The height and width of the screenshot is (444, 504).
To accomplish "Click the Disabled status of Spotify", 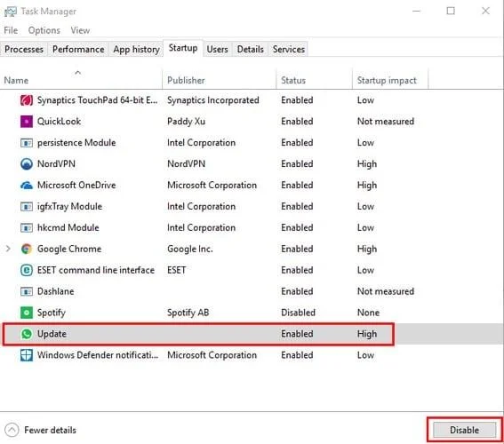I will point(298,313).
